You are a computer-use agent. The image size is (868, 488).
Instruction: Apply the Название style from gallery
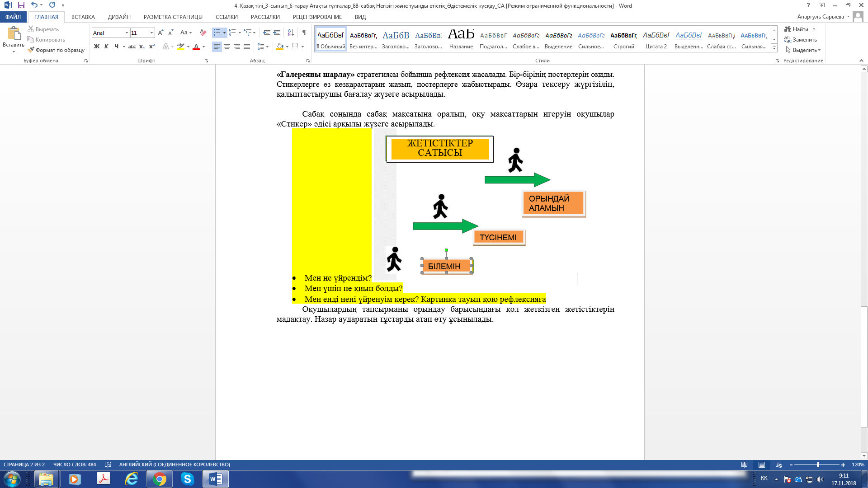[x=461, y=39]
